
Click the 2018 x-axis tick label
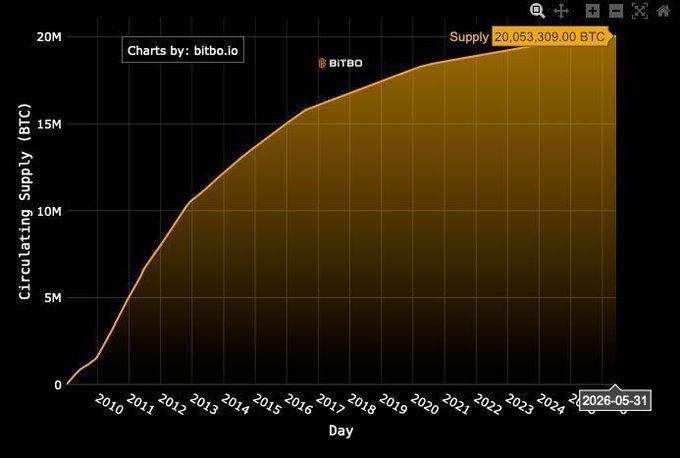[x=361, y=404]
